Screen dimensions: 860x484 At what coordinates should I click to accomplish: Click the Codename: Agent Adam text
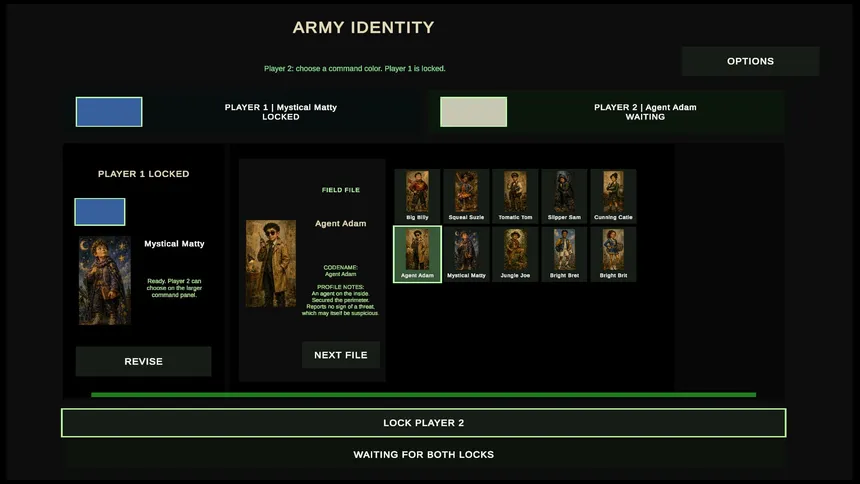pos(341,271)
